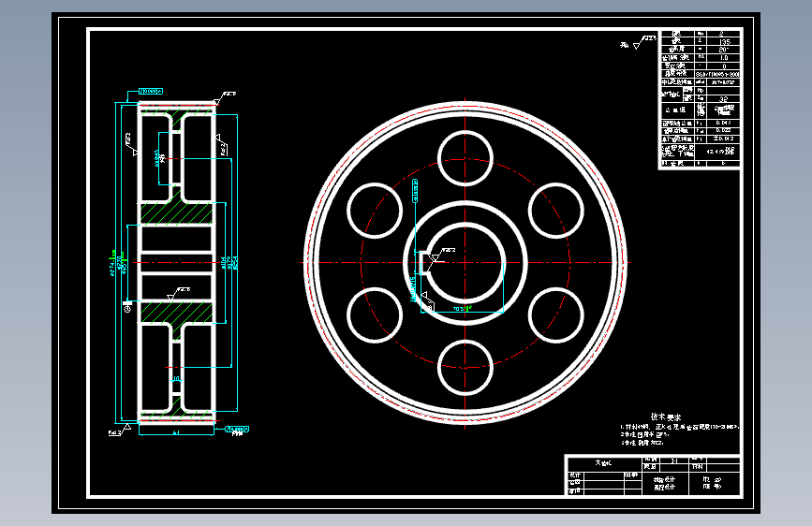Click the lower-right lightening hole circle
The image size is (812, 526).
pyautogui.click(x=556, y=315)
